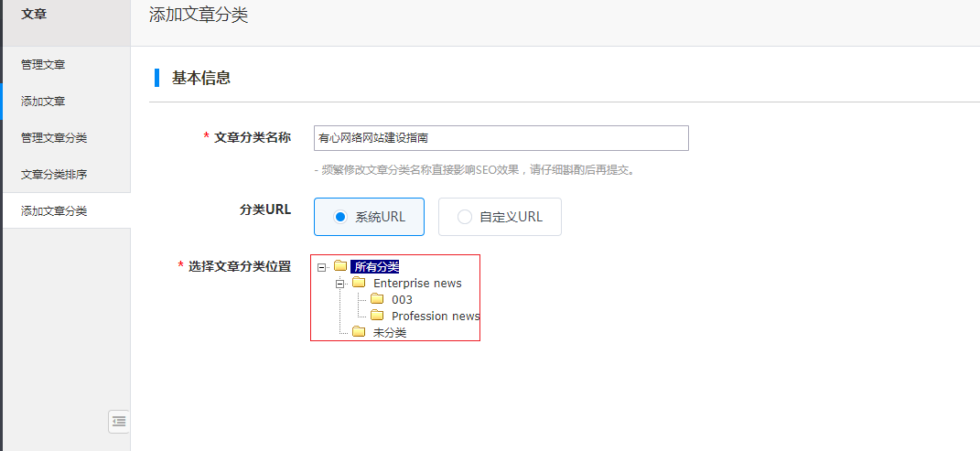
Task: Click the folder icon beside 所有分类
Action: 340,266
